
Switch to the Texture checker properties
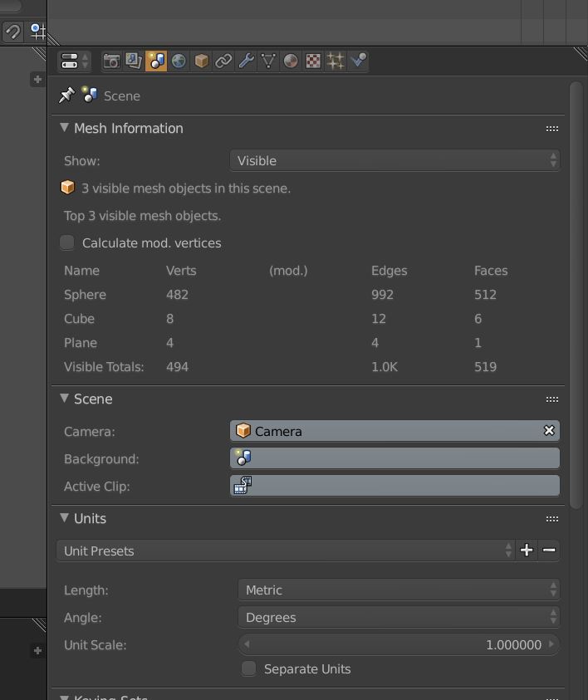pos(312,61)
